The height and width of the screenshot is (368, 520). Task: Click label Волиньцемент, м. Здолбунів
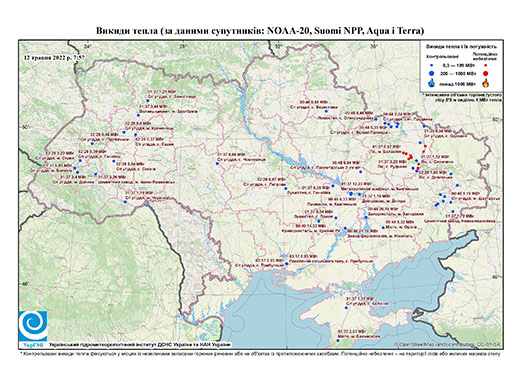pos(167,112)
